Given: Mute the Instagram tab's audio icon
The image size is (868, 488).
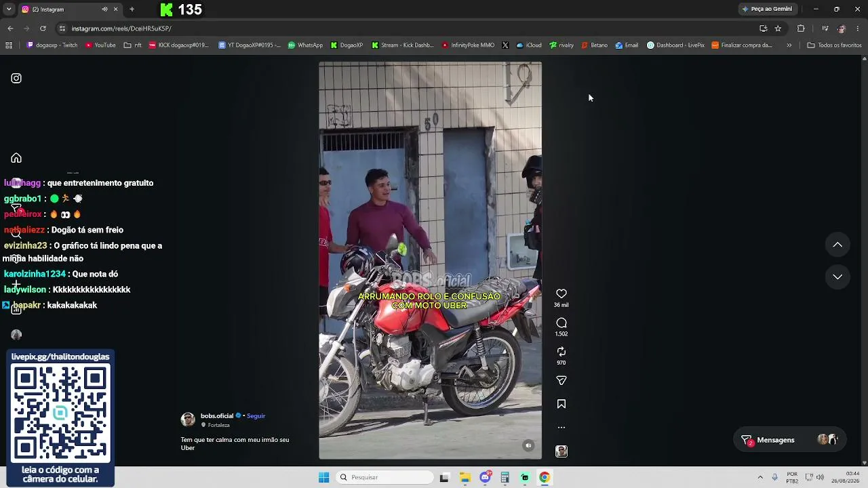Looking at the screenshot, I should (x=104, y=9).
